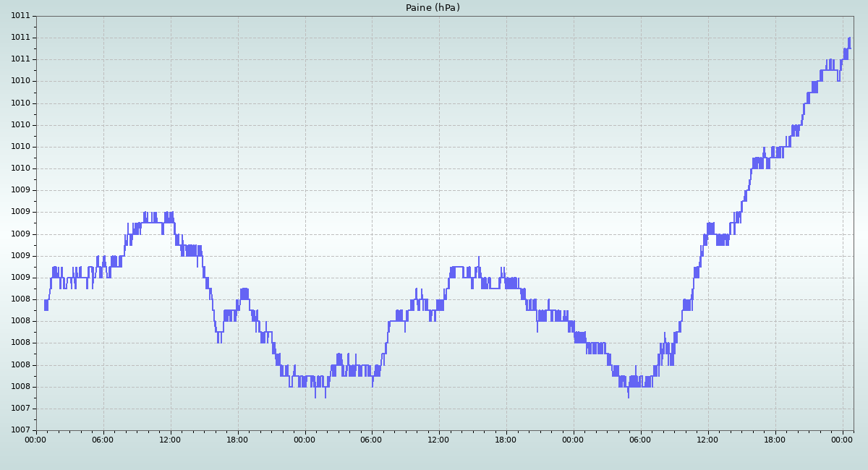
Task: Pick the first 12:00 time axis label
Action: click(x=171, y=439)
